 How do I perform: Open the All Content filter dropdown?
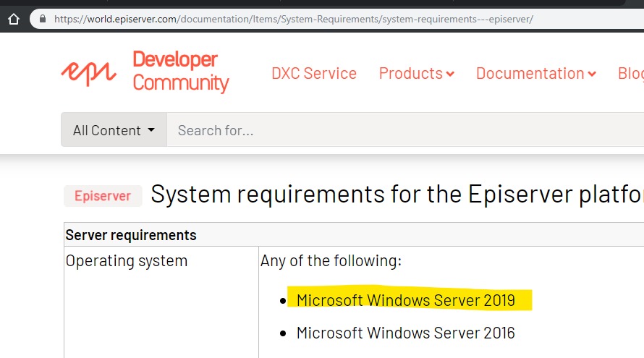pos(114,130)
